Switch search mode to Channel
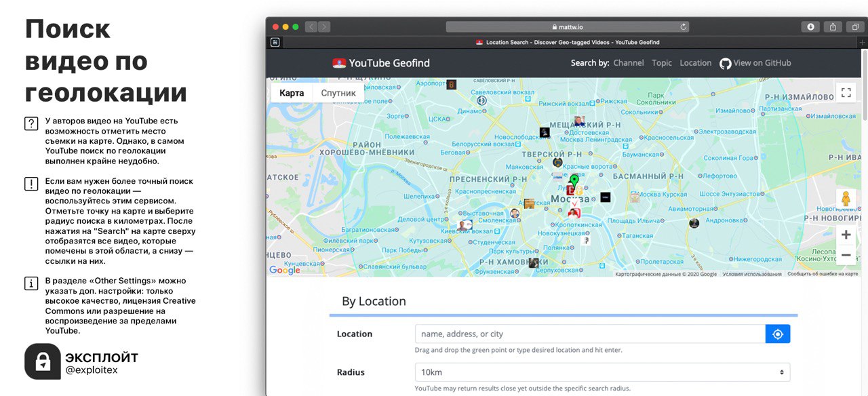Image resolution: width=868 pixels, height=396 pixels. (x=629, y=63)
